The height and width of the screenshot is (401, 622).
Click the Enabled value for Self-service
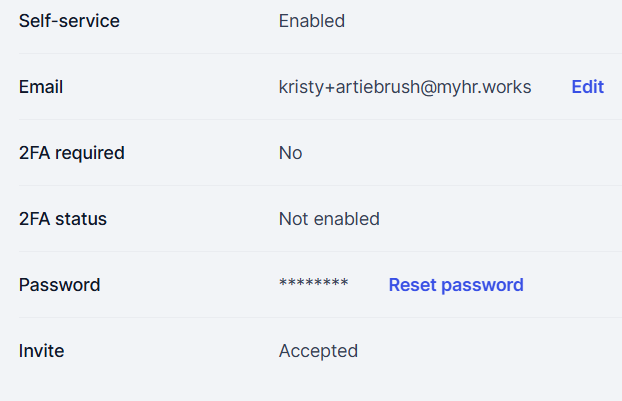pos(311,21)
